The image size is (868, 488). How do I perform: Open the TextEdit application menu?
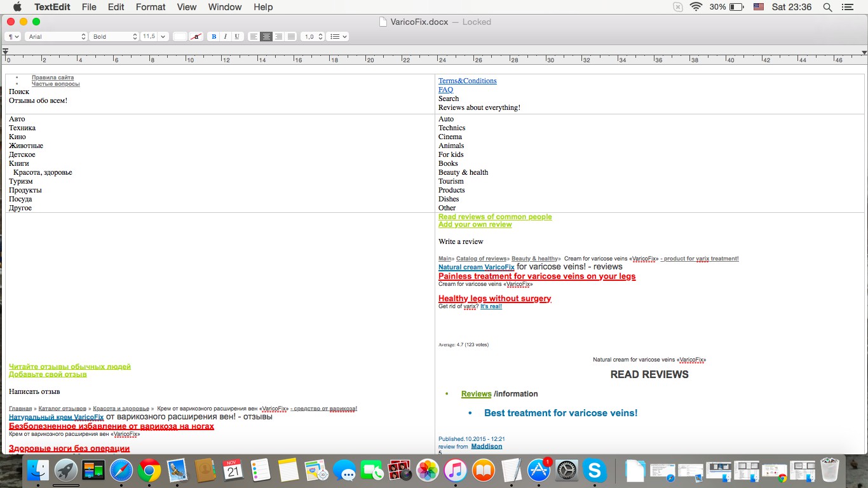tap(52, 7)
